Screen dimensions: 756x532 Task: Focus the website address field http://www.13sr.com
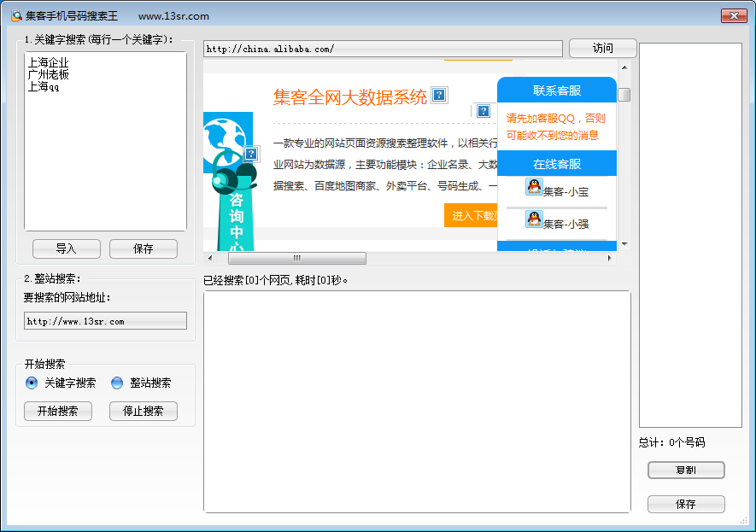click(x=106, y=321)
